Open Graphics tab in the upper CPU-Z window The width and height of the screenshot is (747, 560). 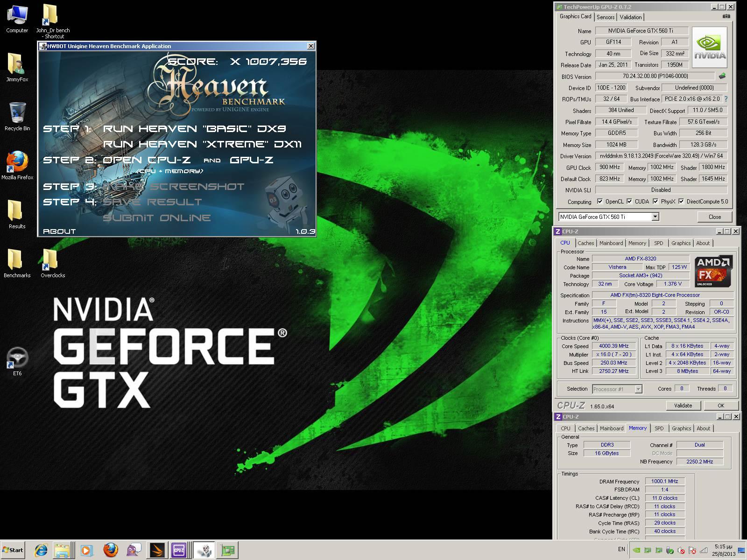pyautogui.click(x=681, y=243)
